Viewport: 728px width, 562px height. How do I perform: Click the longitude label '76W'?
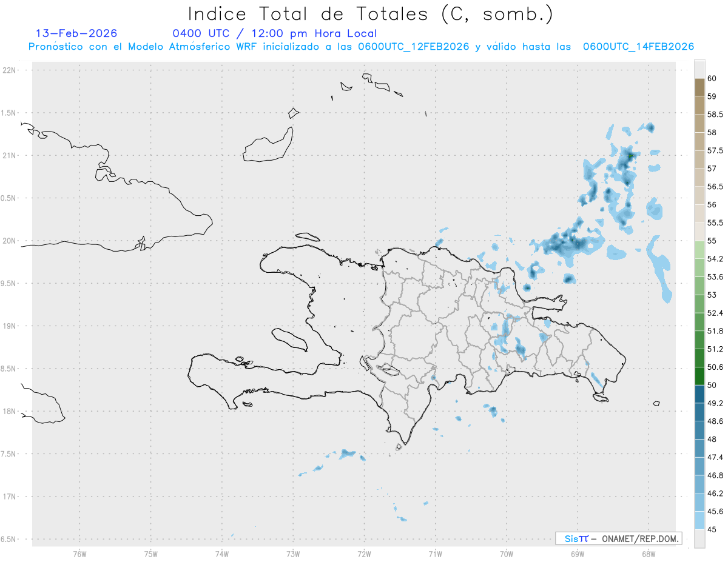pos(79,554)
